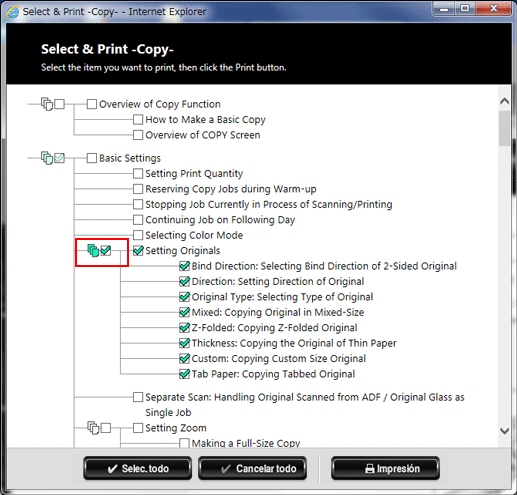Uncheck Thickness: Copying Original of Thin Paper
This screenshot has height=495, width=517.
[184, 343]
